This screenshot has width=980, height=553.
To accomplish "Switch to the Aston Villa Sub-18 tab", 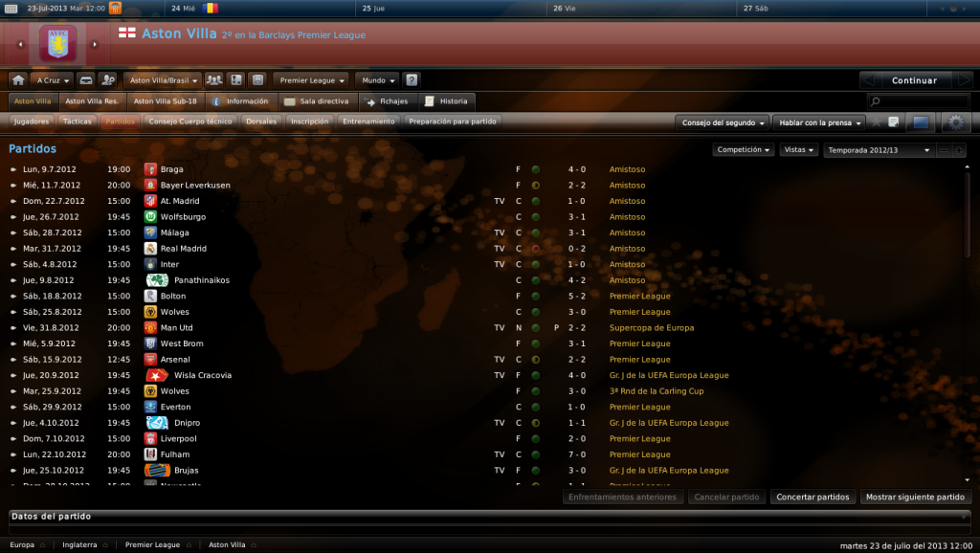I will [x=165, y=101].
